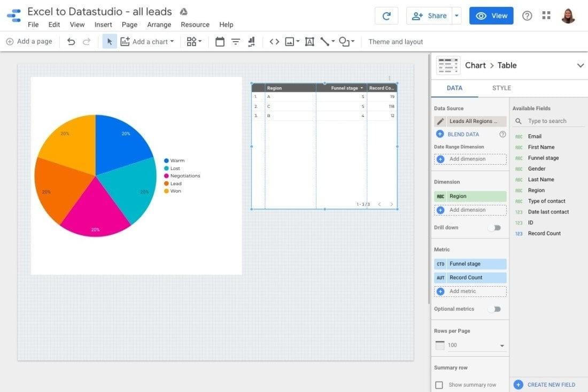Expand the Rows per Page dropdown
Screen dimensions: 588x392
[x=501, y=345]
